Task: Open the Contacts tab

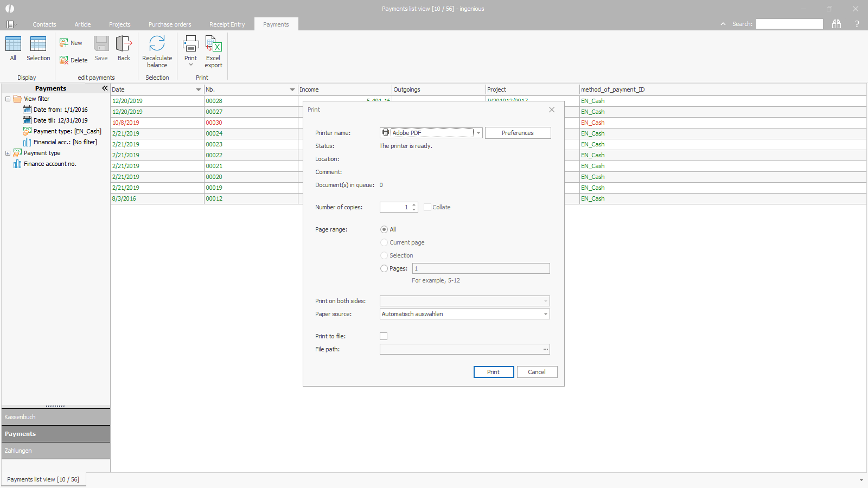Action: point(44,24)
